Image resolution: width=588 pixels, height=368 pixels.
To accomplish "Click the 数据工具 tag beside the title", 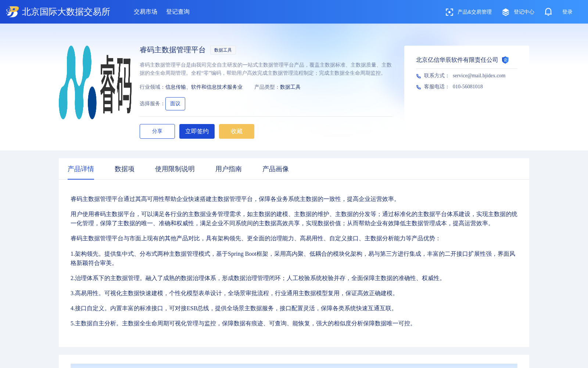I will [223, 50].
